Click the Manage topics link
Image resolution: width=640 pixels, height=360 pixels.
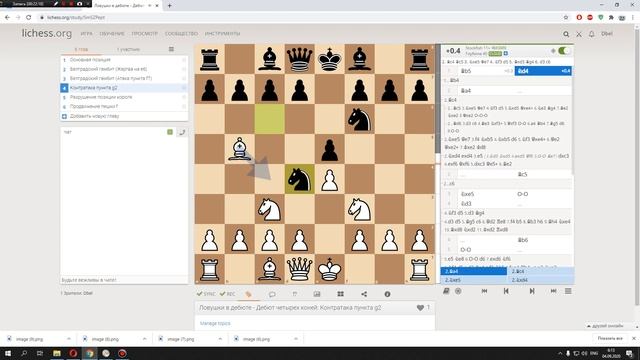[215, 323]
